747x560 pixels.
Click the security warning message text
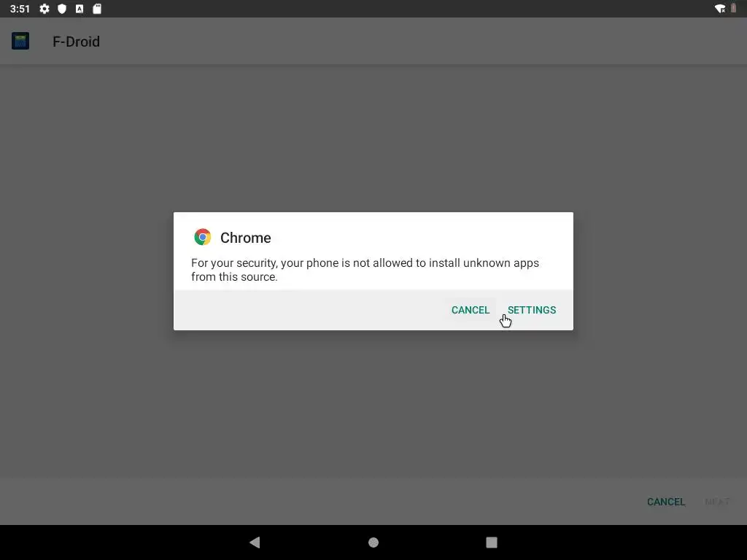coord(365,270)
